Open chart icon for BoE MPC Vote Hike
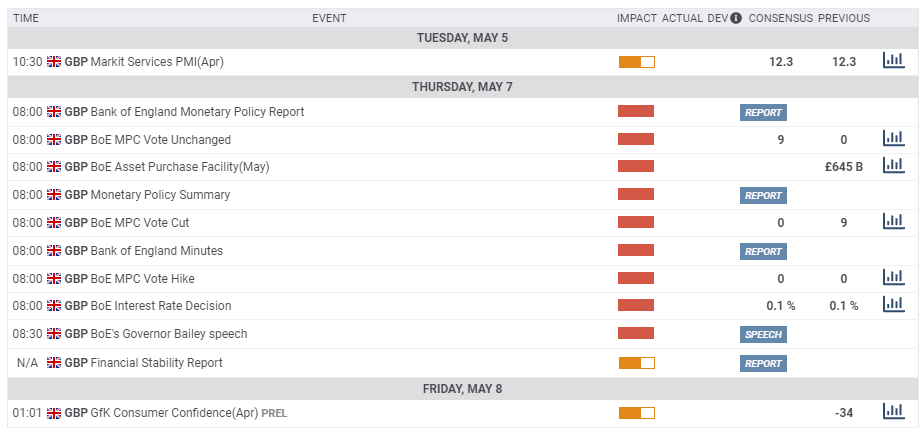 tap(893, 277)
